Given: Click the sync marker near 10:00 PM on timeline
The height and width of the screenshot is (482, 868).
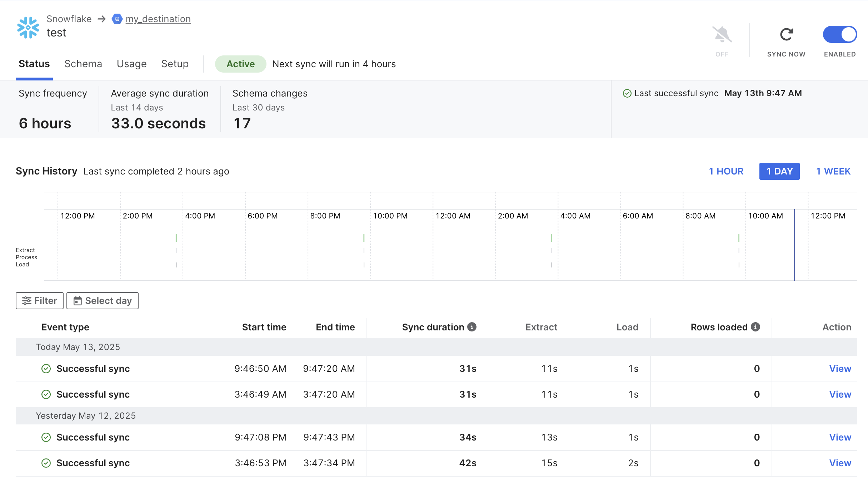Looking at the screenshot, I should (364, 238).
